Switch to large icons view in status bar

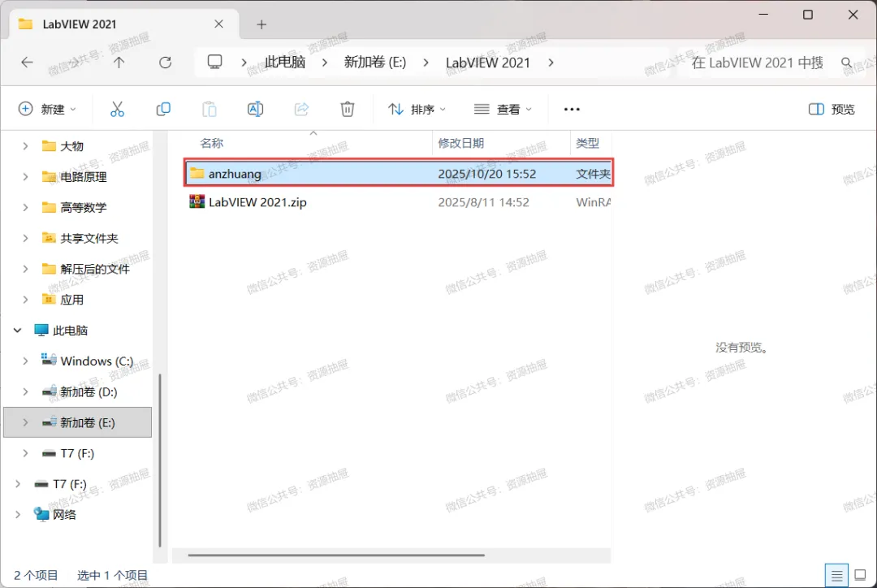860,575
